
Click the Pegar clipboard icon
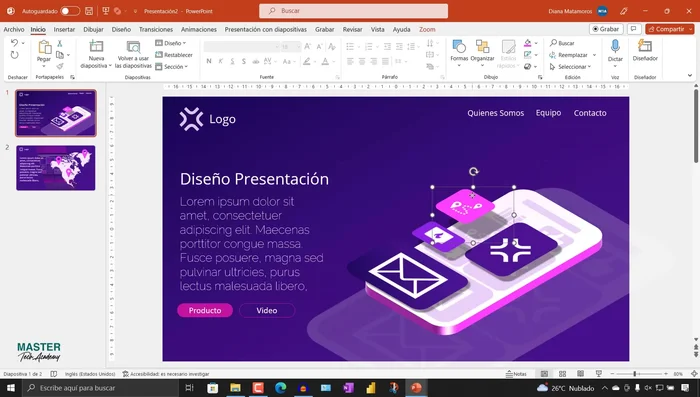44,47
